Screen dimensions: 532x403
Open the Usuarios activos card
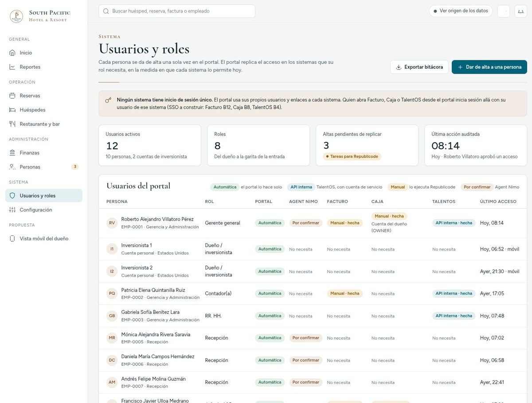[150, 145]
